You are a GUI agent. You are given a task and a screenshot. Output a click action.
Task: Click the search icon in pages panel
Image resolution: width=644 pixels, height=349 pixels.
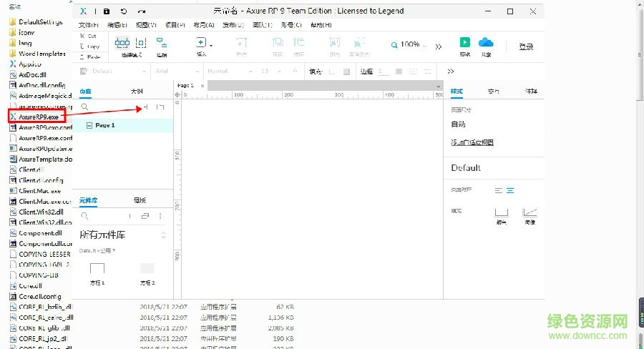(84, 107)
